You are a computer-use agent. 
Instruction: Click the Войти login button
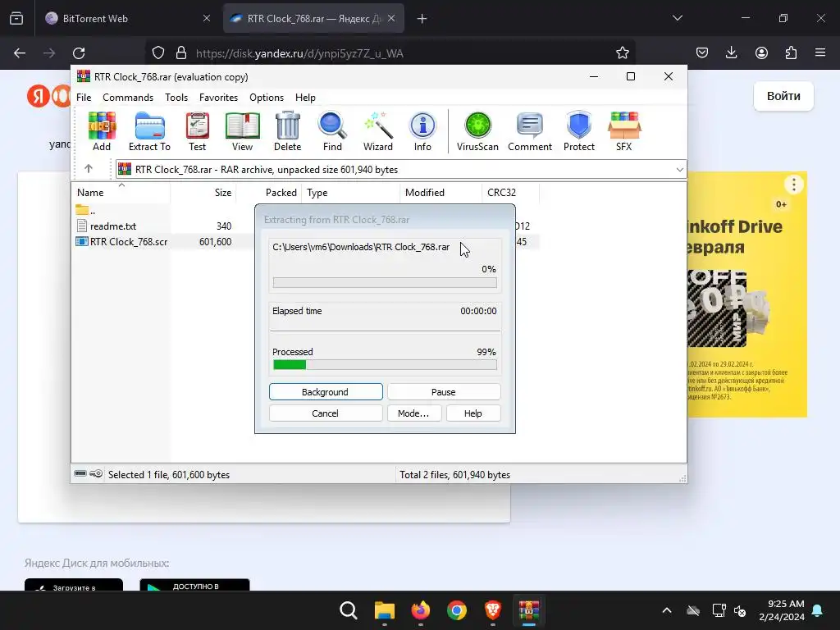(x=783, y=96)
